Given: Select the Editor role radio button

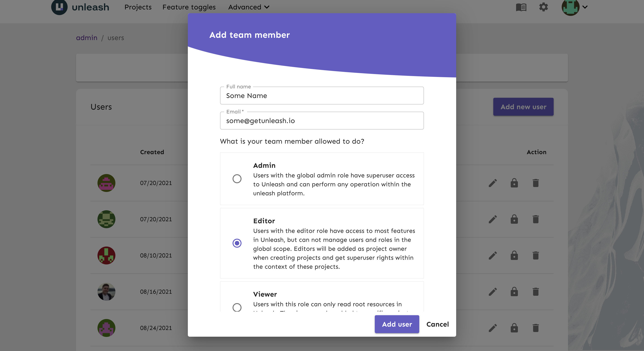Looking at the screenshot, I should point(237,243).
